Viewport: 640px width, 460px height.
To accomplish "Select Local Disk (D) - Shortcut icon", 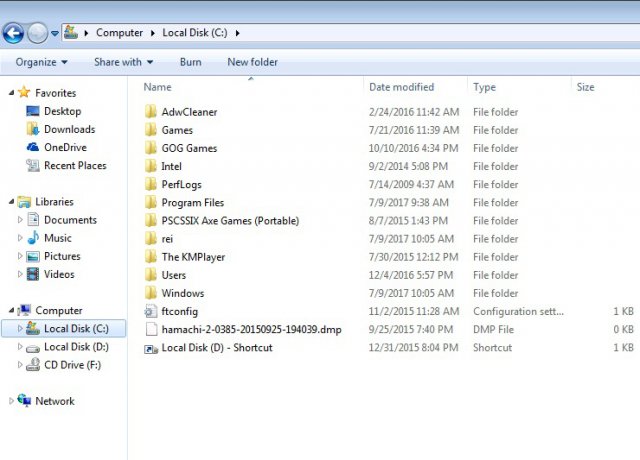I will (151, 348).
